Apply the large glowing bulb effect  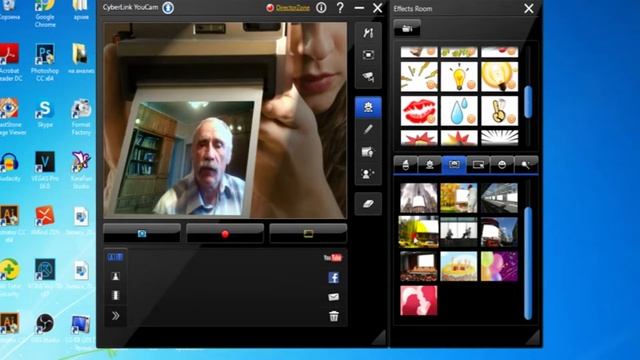499,77
